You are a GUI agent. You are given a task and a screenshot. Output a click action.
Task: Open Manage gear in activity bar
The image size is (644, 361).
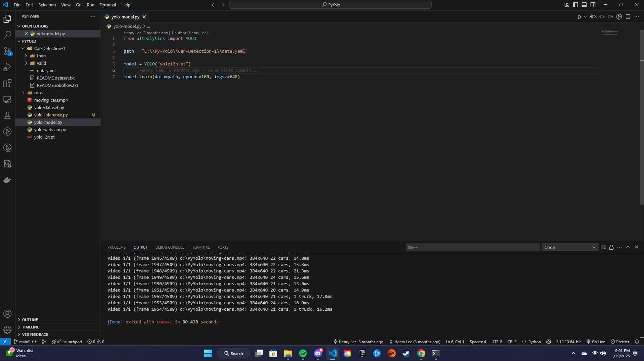point(7,330)
